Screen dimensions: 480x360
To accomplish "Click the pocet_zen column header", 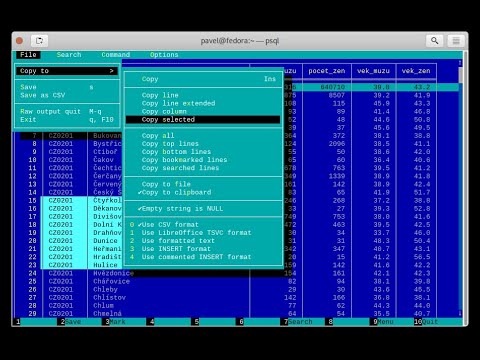I will tap(327, 71).
